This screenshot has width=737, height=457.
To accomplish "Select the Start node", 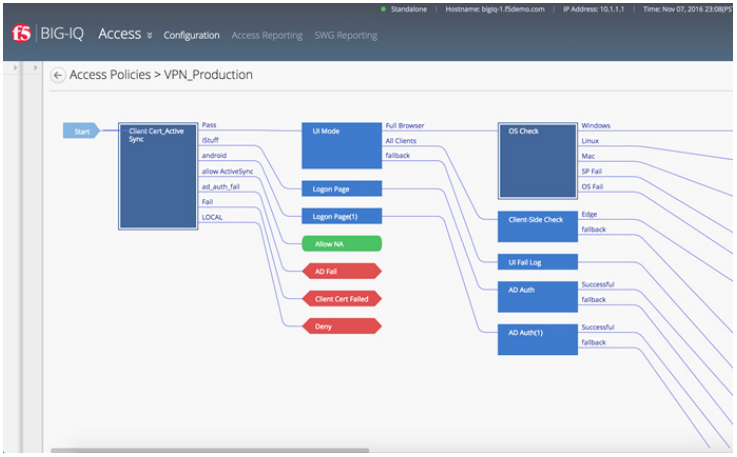I will (x=81, y=131).
